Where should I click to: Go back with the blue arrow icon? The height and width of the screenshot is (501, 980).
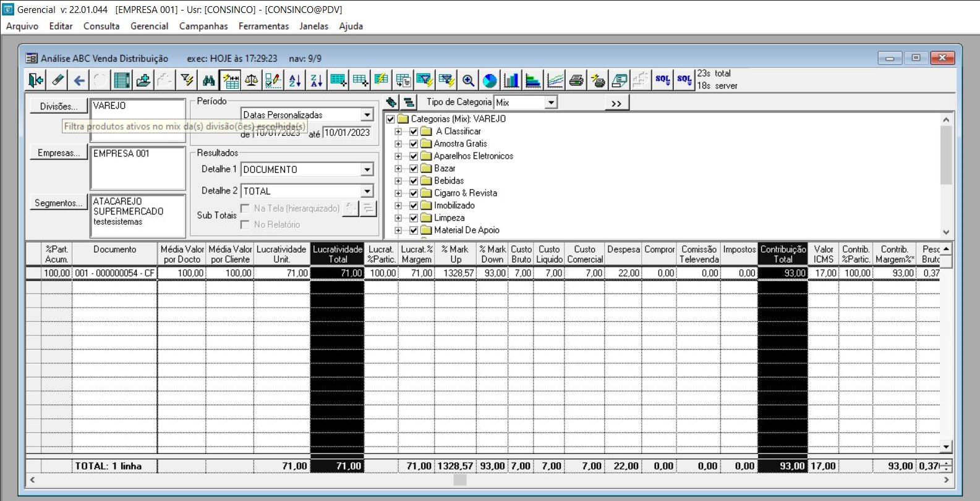[x=79, y=80]
